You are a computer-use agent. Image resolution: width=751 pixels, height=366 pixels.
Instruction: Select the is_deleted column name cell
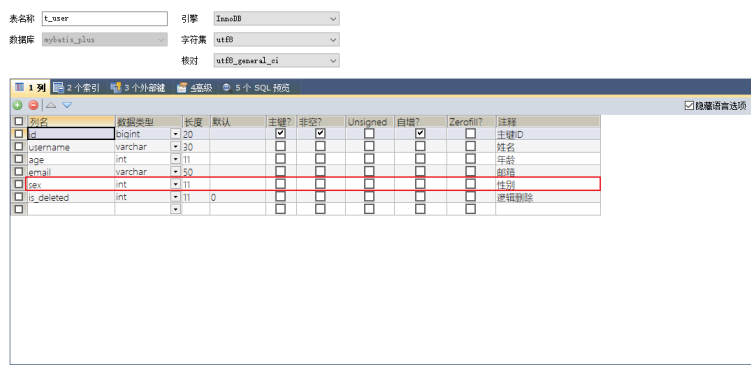[71, 197]
